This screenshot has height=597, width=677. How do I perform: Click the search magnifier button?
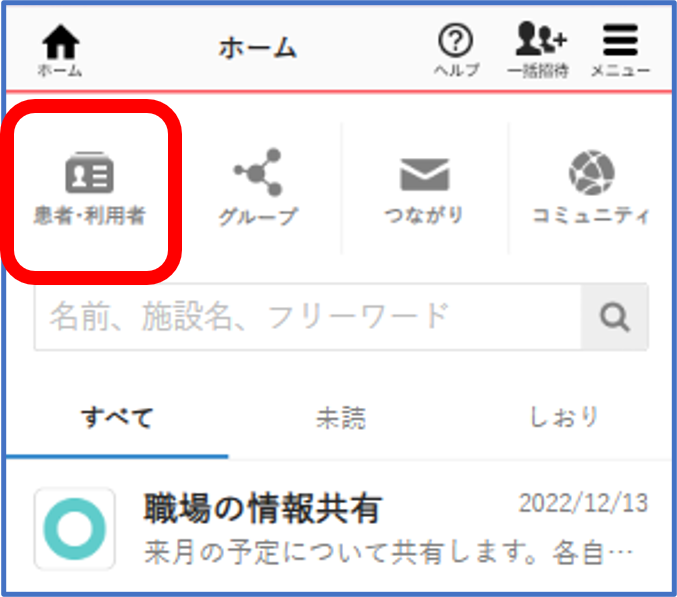614,317
